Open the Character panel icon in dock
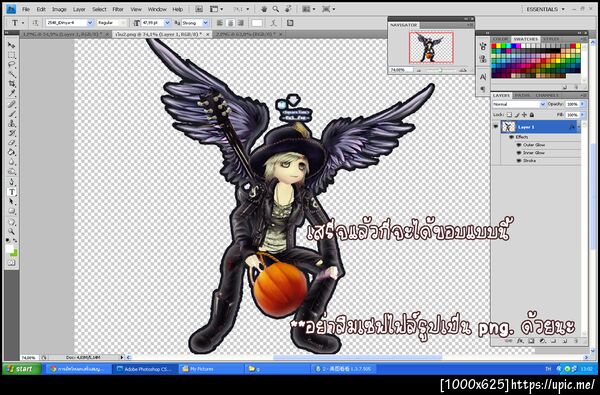The height and width of the screenshot is (395, 600). pyautogui.click(x=483, y=77)
